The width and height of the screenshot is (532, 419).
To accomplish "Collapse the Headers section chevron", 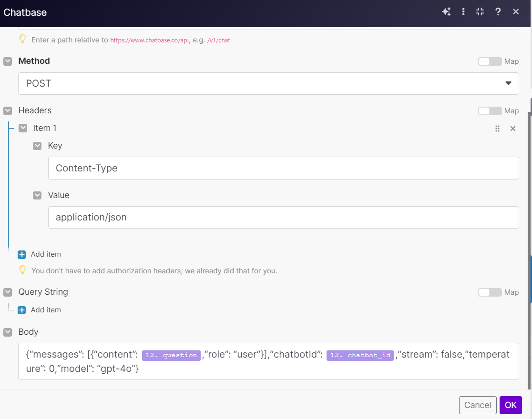I will click(x=8, y=111).
